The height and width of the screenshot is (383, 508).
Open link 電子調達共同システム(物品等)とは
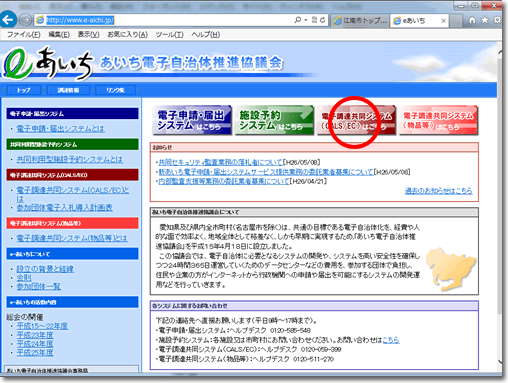(72, 238)
